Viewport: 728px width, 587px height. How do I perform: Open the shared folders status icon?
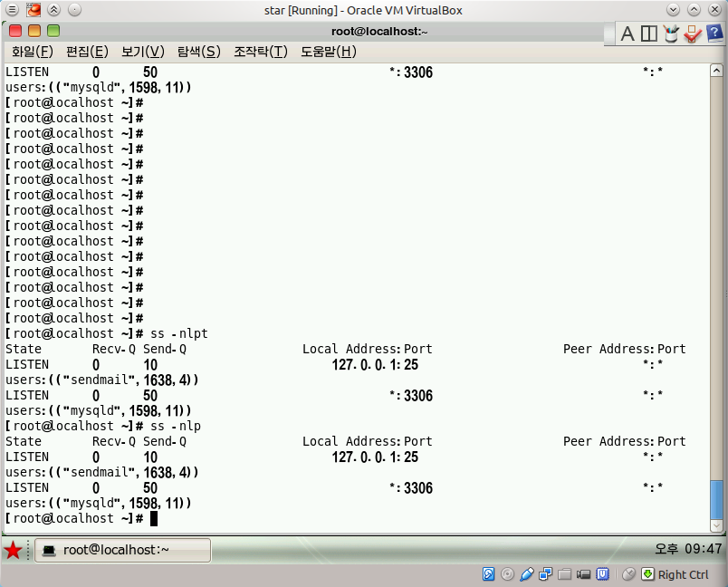tap(565, 574)
